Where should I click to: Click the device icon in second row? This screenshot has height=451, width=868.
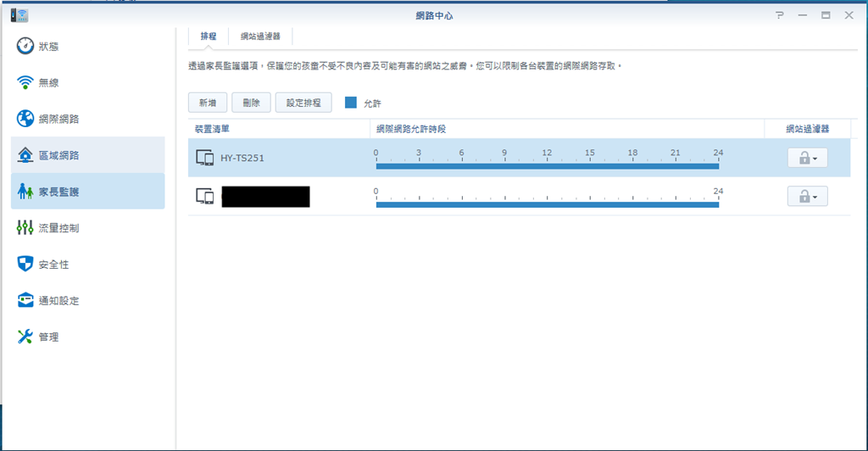tap(205, 196)
